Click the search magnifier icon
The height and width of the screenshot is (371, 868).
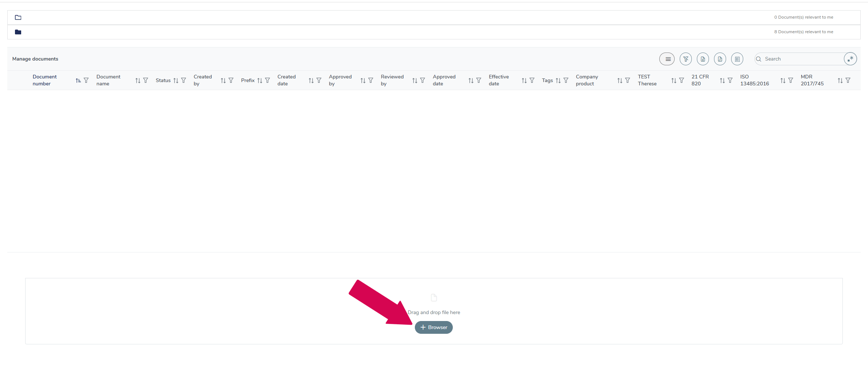[x=759, y=59]
